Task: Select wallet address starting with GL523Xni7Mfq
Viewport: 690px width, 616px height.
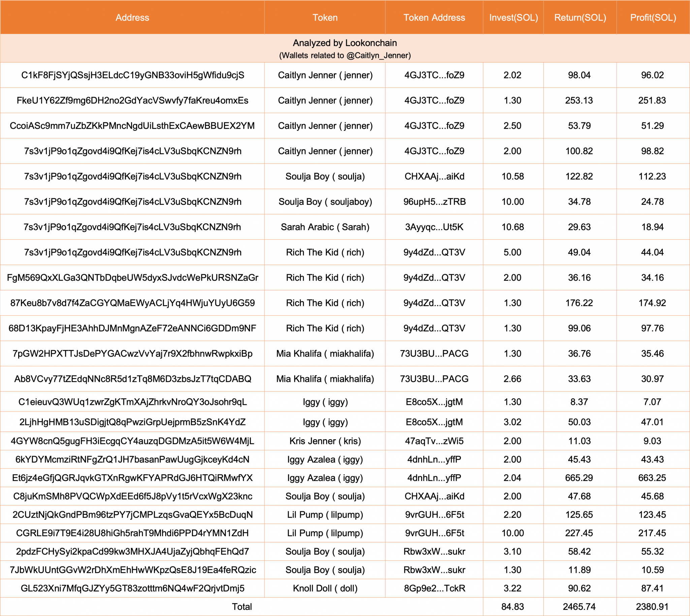Action: pyautogui.click(x=132, y=588)
